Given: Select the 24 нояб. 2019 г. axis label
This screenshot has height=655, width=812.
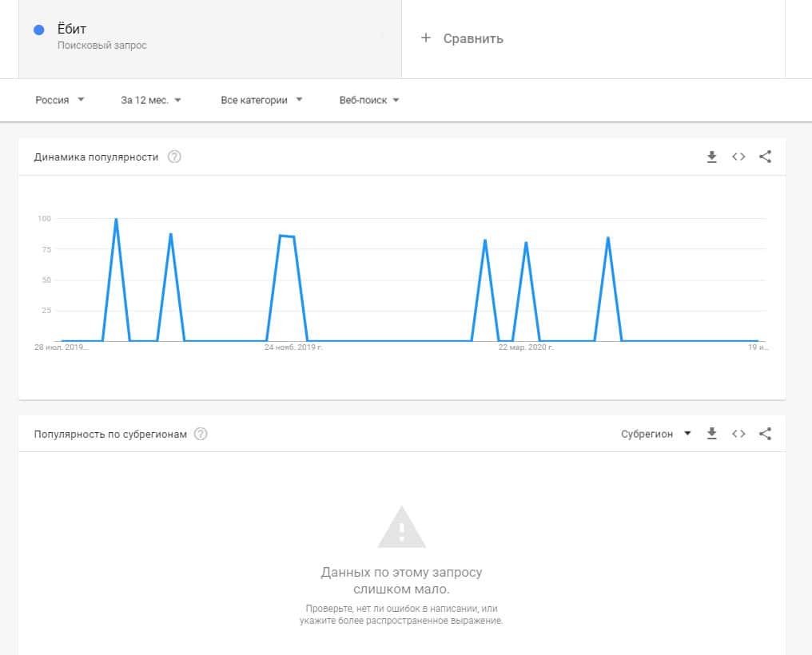Looking at the screenshot, I should tap(293, 348).
